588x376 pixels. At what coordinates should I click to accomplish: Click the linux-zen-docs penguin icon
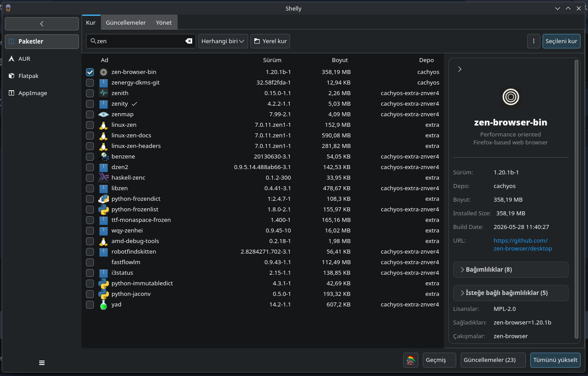tap(104, 135)
